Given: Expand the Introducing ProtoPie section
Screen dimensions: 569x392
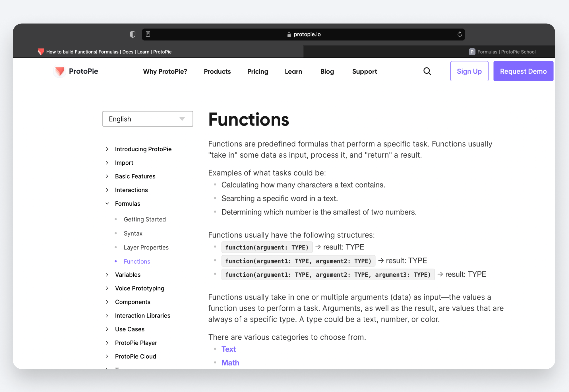Looking at the screenshot, I should pos(107,149).
